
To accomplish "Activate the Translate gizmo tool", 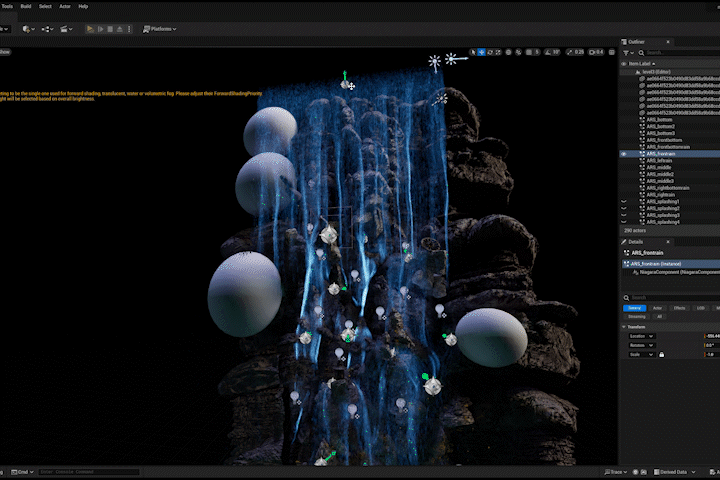I will coord(481,52).
